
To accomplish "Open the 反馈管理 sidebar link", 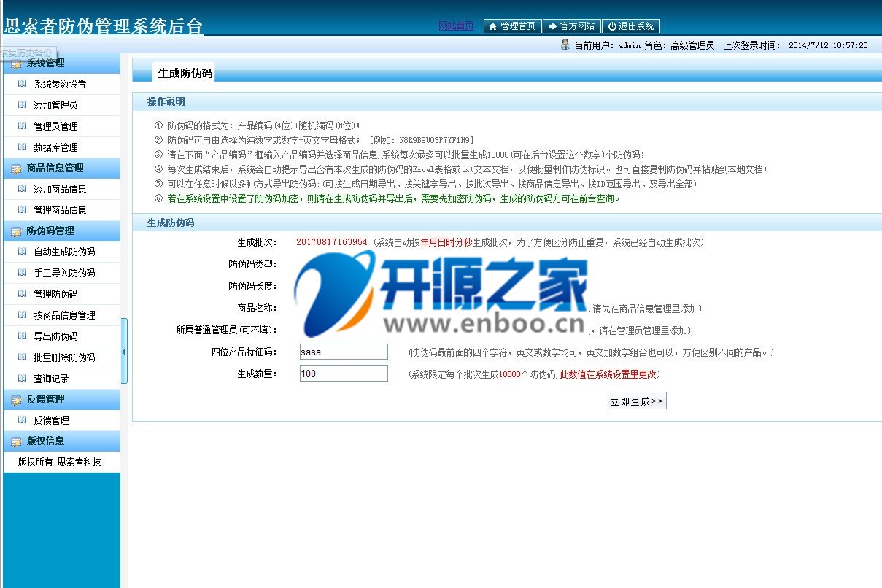I will pos(51,420).
